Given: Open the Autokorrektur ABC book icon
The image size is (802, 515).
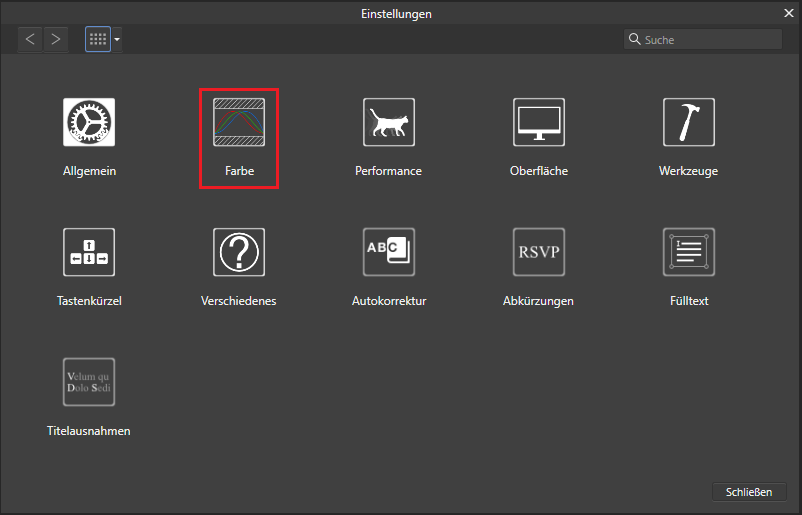Looking at the screenshot, I should coord(388,252).
